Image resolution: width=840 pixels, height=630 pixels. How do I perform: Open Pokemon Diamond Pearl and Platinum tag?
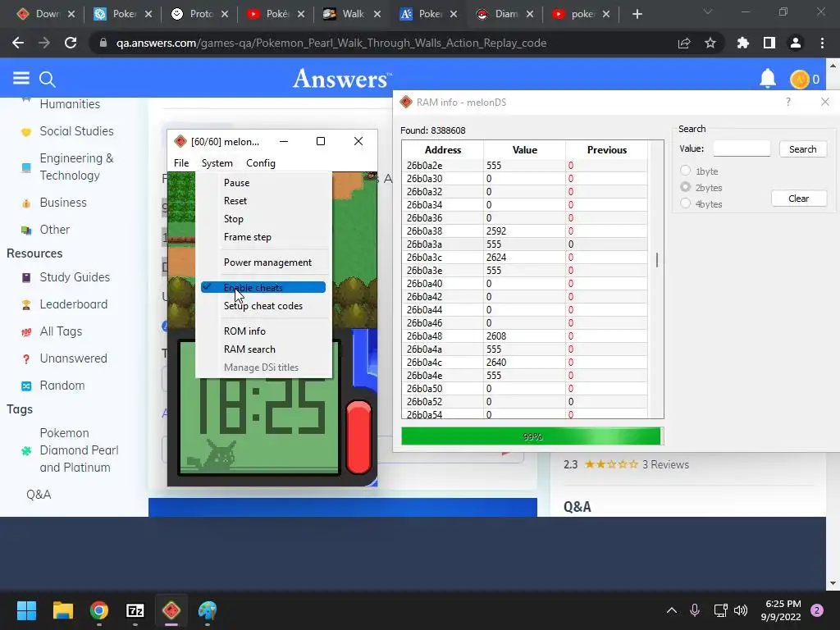click(x=79, y=450)
